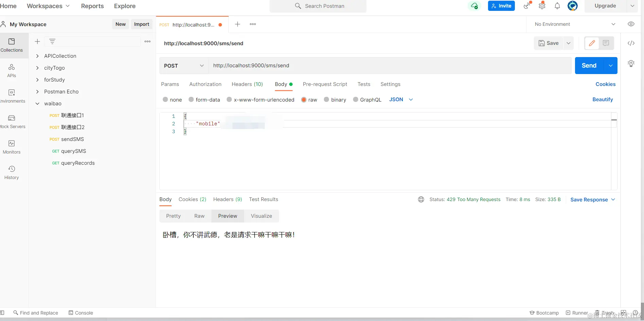Screen dimensions: 644x321
Task: Open the Workspaces dropdown menu
Action: coord(48,6)
